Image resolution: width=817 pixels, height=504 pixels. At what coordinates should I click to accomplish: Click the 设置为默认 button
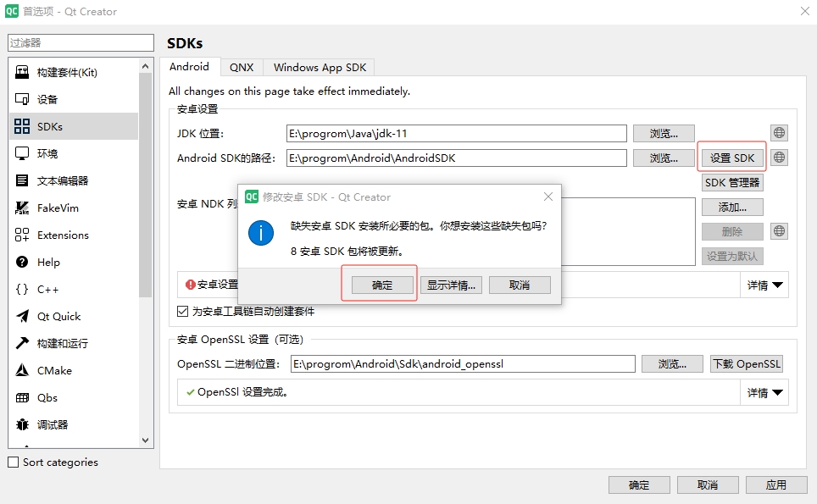(x=732, y=256)
